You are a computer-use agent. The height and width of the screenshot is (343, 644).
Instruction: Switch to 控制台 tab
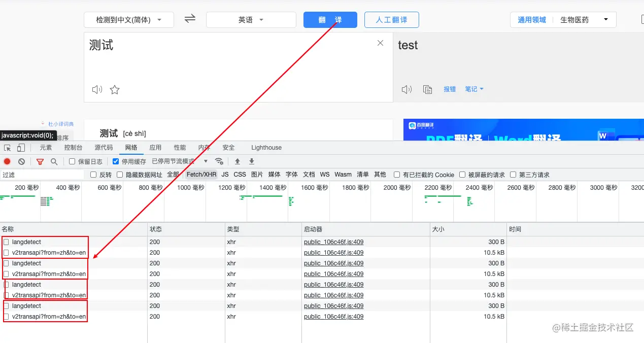click(x=73, y=148)
